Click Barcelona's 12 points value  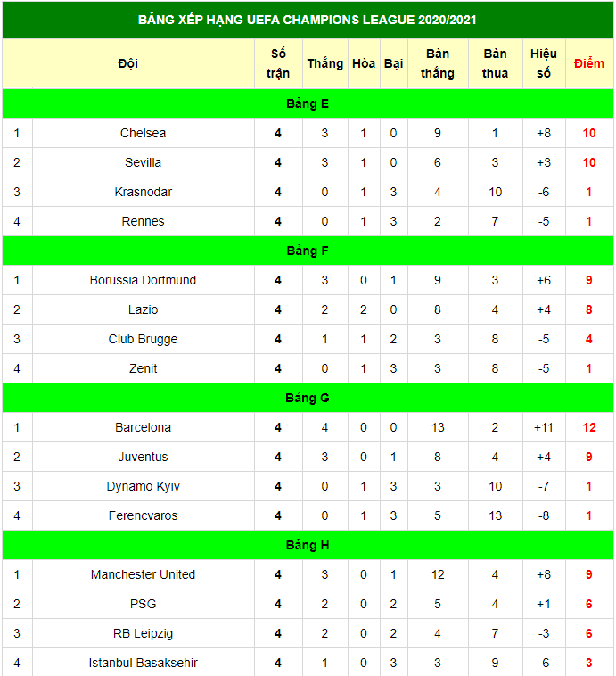pos(589,427)
